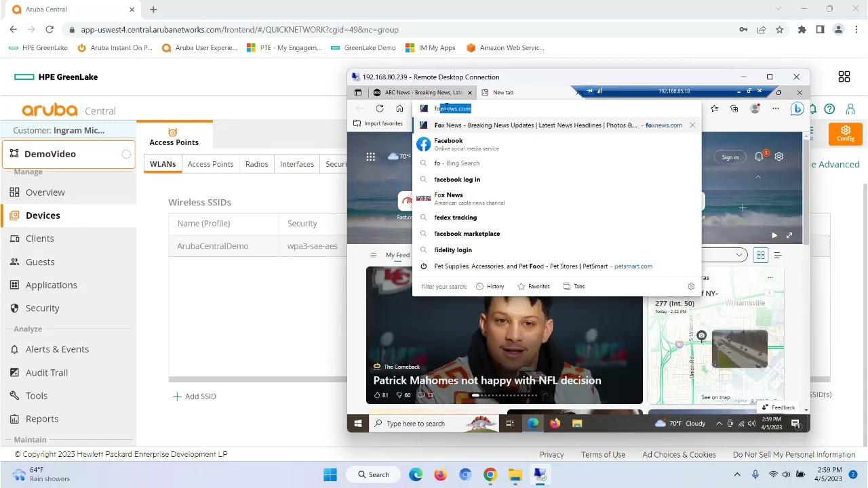868x488 pixels.
Task: Switch MSN feed to grid view
Action: (761, 256)
